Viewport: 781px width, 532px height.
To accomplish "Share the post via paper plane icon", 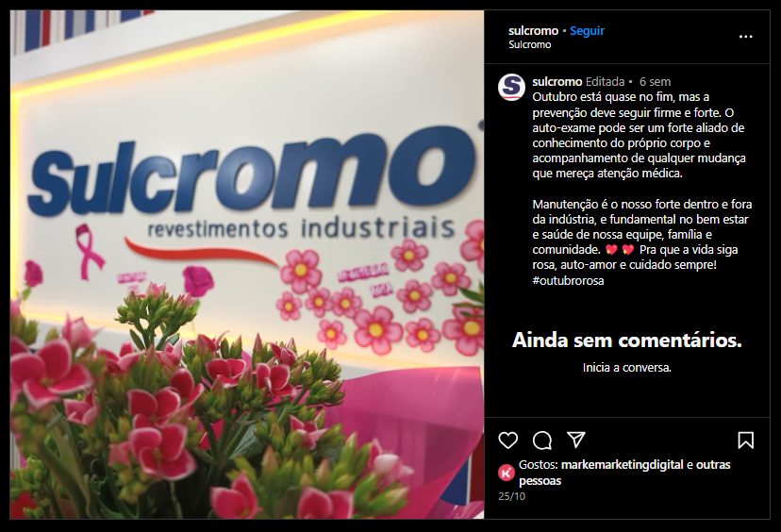I will point(575,440).
